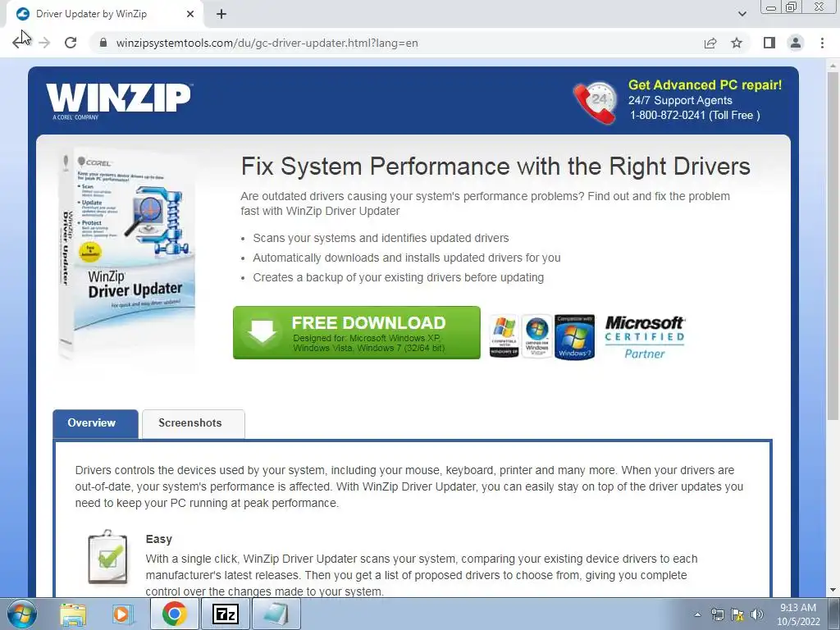Open the side panel icon
This screenshot has width=840, height=630.
(x=769, y=43)
